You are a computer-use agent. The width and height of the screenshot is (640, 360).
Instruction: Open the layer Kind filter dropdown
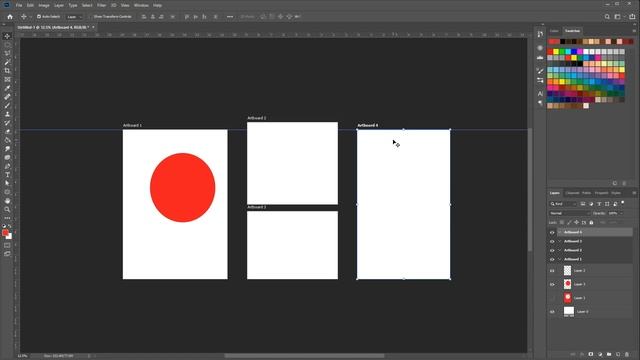(563, 204)
